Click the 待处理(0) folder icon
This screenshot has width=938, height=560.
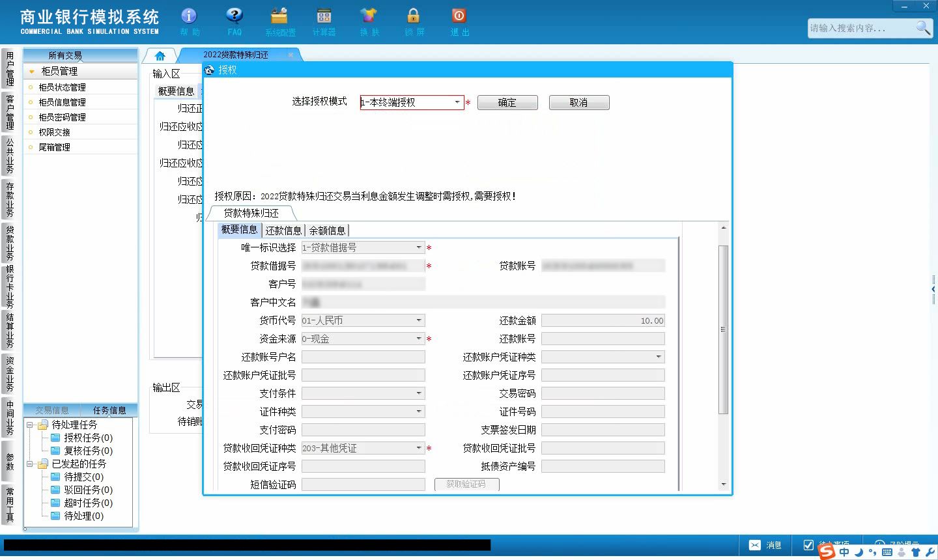(x=55, y=516)
